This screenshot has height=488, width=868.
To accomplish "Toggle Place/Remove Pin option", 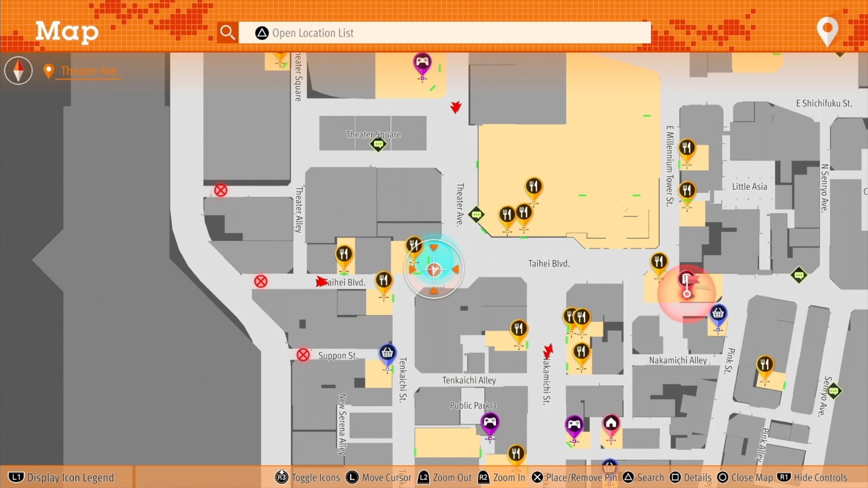I will (x=575, y=478).
